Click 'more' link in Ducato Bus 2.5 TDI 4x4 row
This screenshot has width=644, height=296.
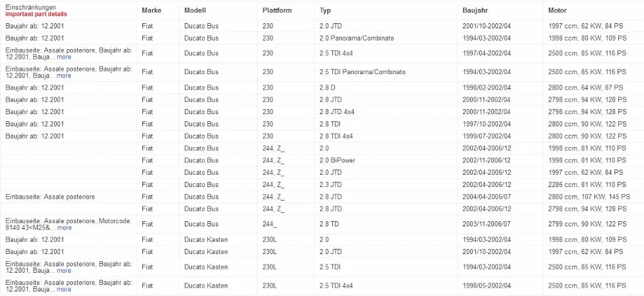click(x=64, y=57)
